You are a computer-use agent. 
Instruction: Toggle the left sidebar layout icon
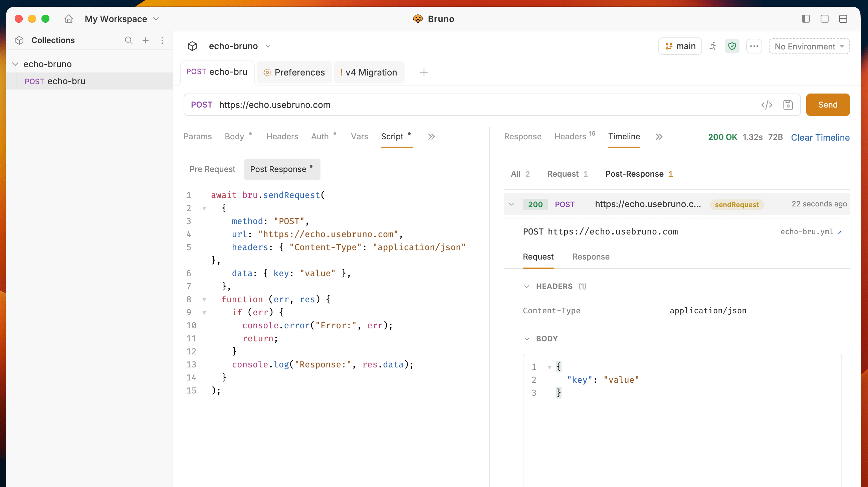[806, 19]
